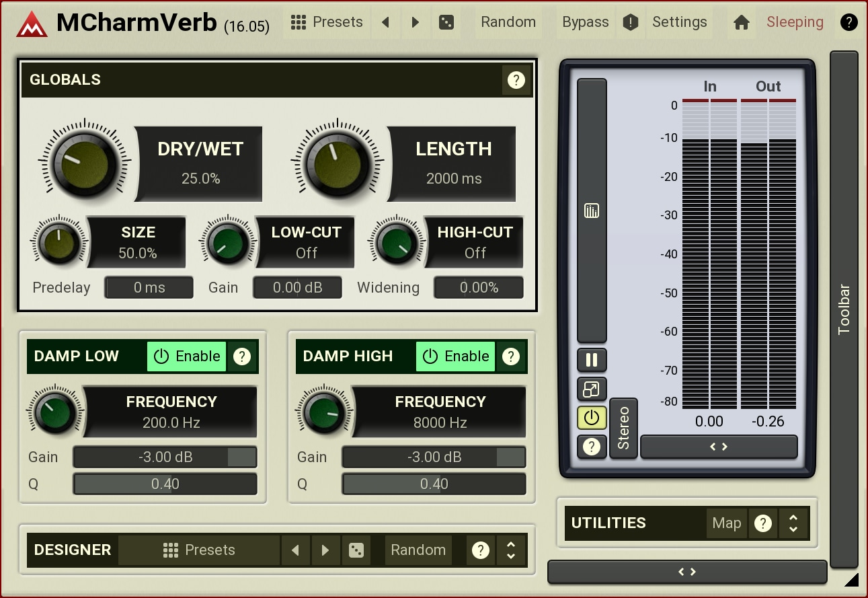Viewport: 868px width, 598px height.
Task: Click the Designer Random button
Action: pos(418,550)
